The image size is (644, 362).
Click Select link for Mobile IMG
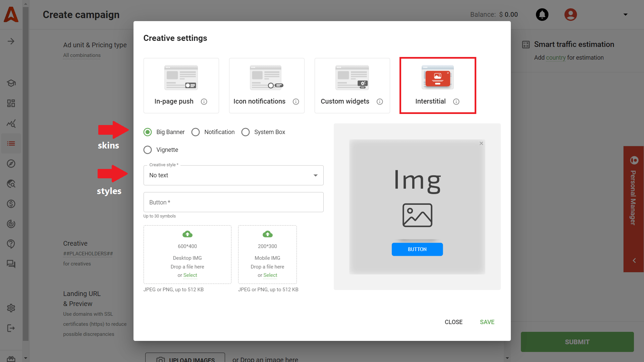coord(270,275)
